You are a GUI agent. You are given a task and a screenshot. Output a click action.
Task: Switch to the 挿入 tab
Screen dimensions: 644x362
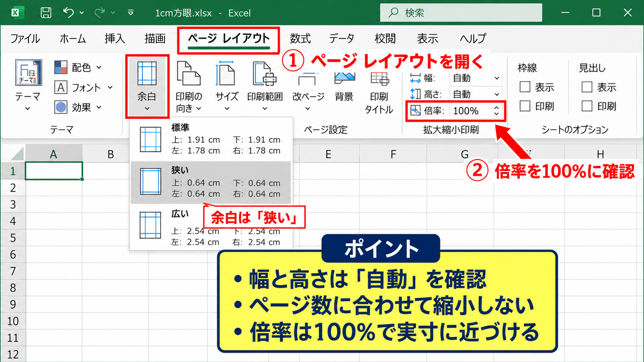(x=115, y=38)
